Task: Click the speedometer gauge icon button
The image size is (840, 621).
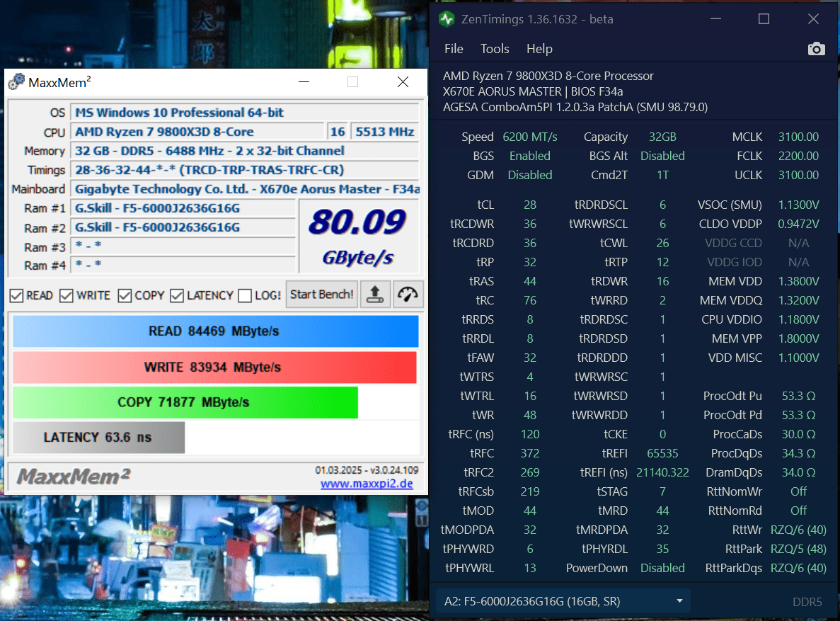Action: pos(408,295)
